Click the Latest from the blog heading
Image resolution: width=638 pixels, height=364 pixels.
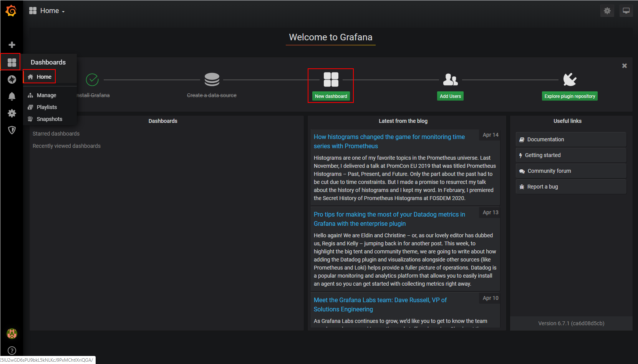click(x=403, y=121)
